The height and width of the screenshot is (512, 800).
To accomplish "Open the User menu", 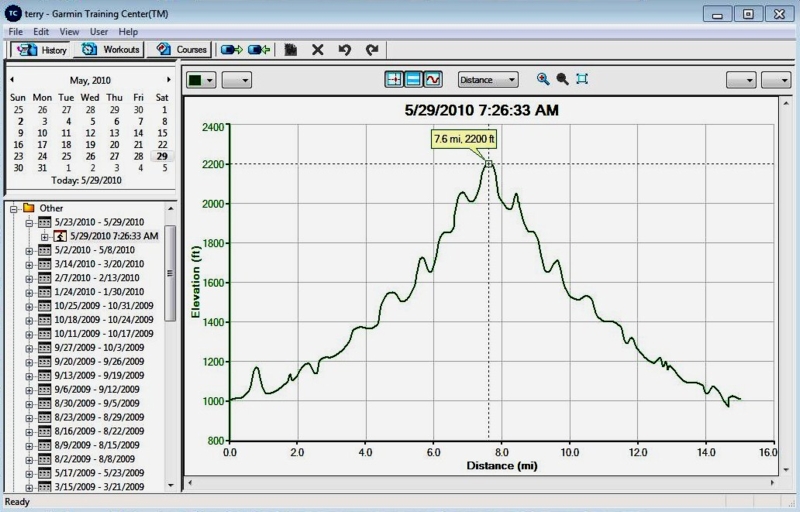I will pyautogui.click(x=98, y=32).
